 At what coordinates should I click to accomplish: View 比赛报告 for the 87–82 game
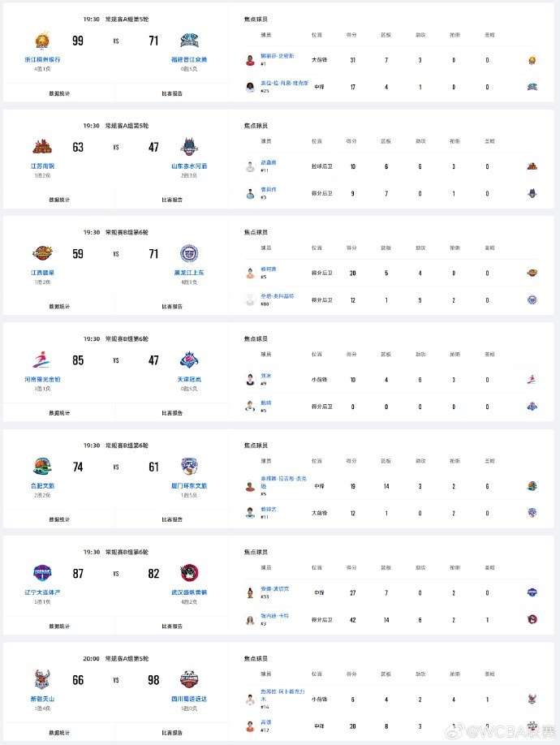coord(172,627)
